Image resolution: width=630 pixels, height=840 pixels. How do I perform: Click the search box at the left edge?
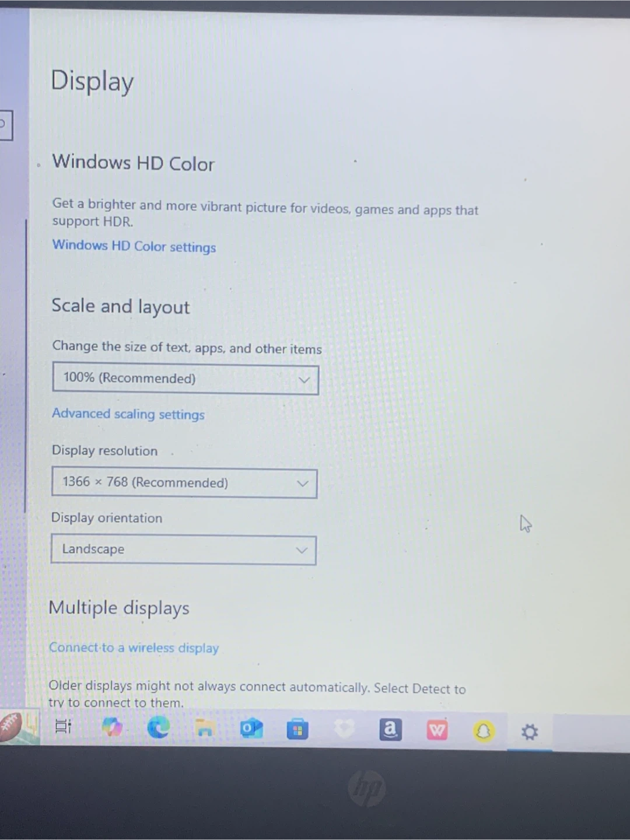click(x=5, y=125)
